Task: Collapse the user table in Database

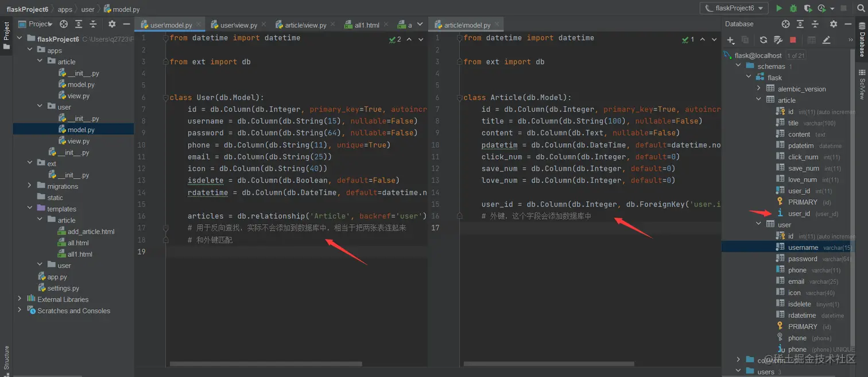Action: coord(758,224)
